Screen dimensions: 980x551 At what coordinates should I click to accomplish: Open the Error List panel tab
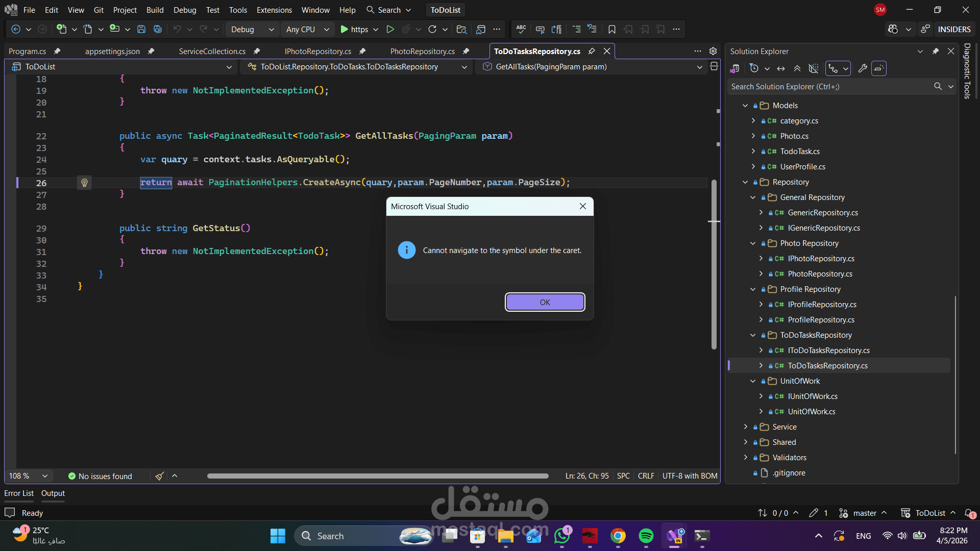tap(19, 493)
